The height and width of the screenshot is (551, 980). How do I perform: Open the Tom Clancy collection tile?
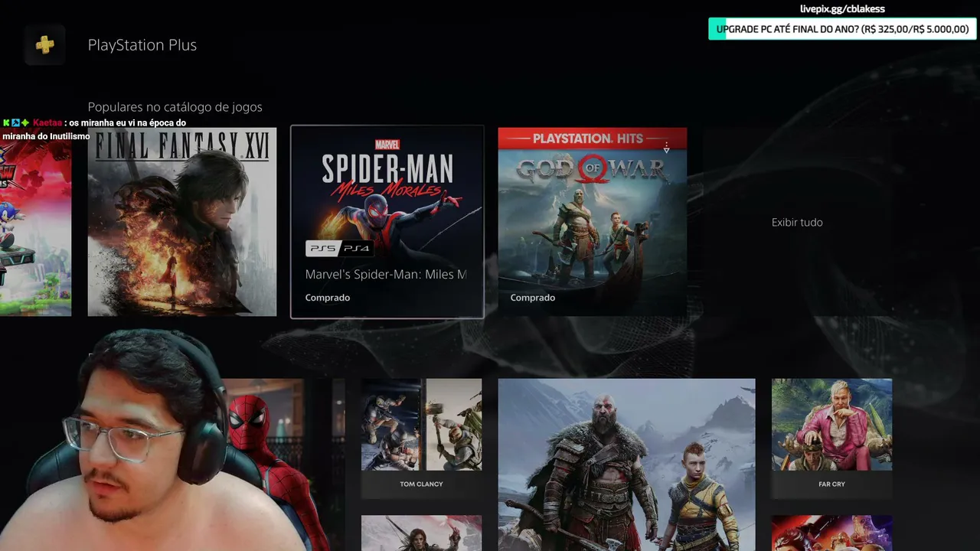click(421, 438)
